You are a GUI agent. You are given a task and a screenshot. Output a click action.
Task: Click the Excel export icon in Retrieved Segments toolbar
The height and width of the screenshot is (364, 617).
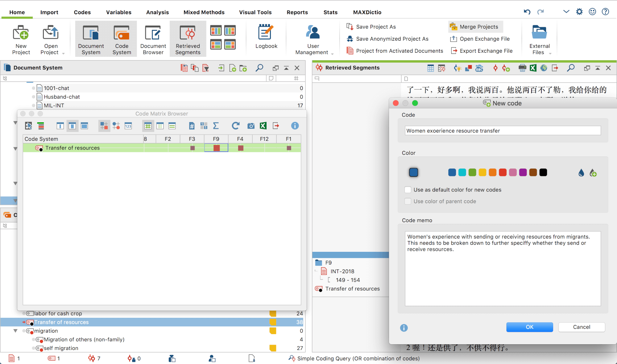pyautogui.click(x=533, y=68)
